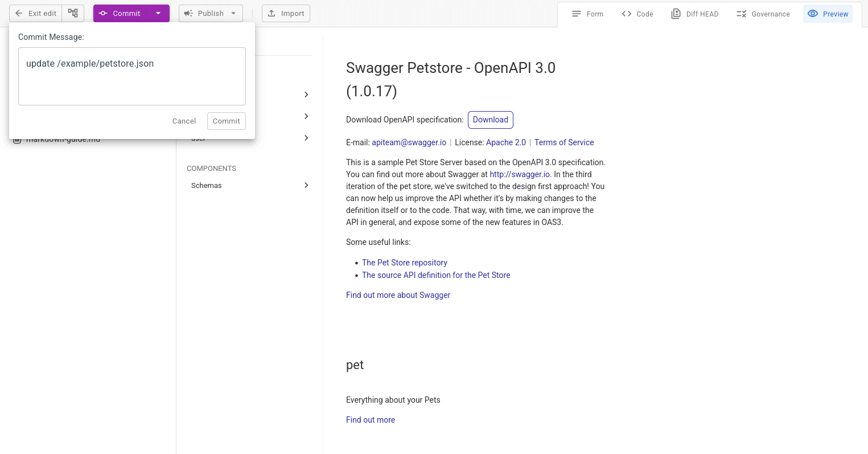This screenshot has width=868, height=454.
Task: Click the Download specification button
Action: [491, 120]
